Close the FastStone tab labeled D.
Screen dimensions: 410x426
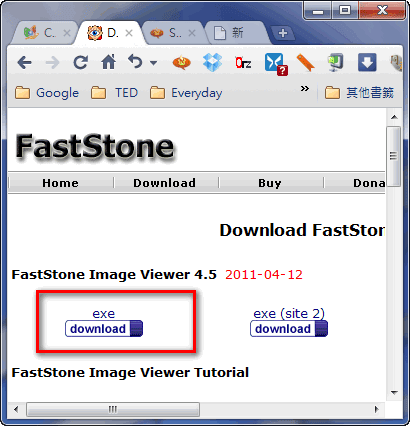point(129,33)
